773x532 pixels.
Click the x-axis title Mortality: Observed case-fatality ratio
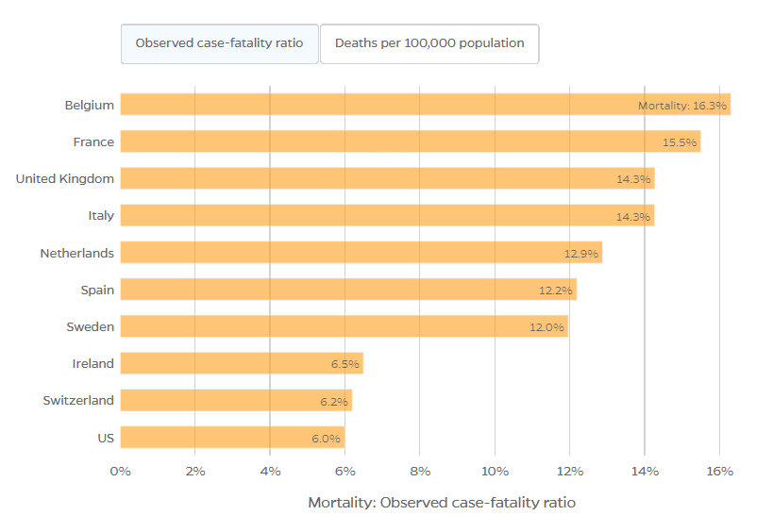442,503
